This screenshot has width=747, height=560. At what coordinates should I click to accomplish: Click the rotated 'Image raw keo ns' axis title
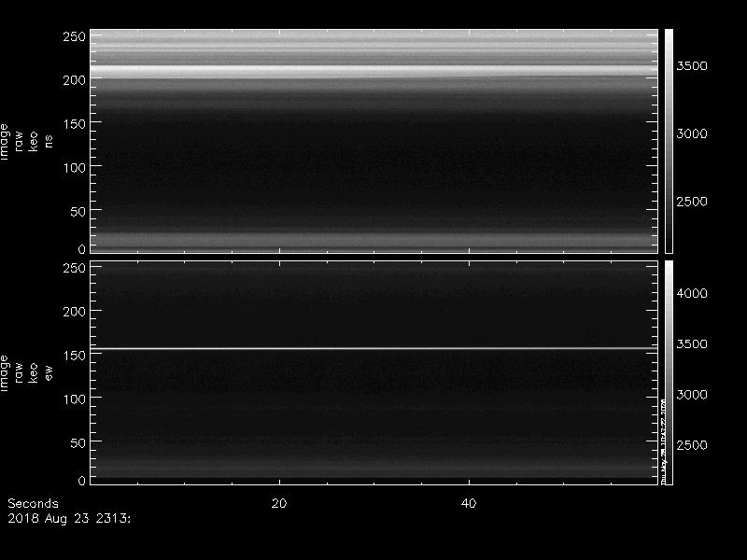tap(26, 142)
